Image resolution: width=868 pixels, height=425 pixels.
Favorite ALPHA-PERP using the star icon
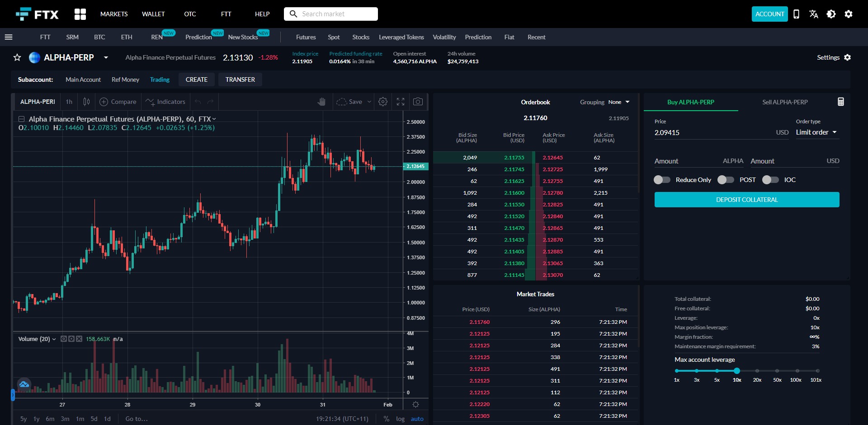click(17, 57)
